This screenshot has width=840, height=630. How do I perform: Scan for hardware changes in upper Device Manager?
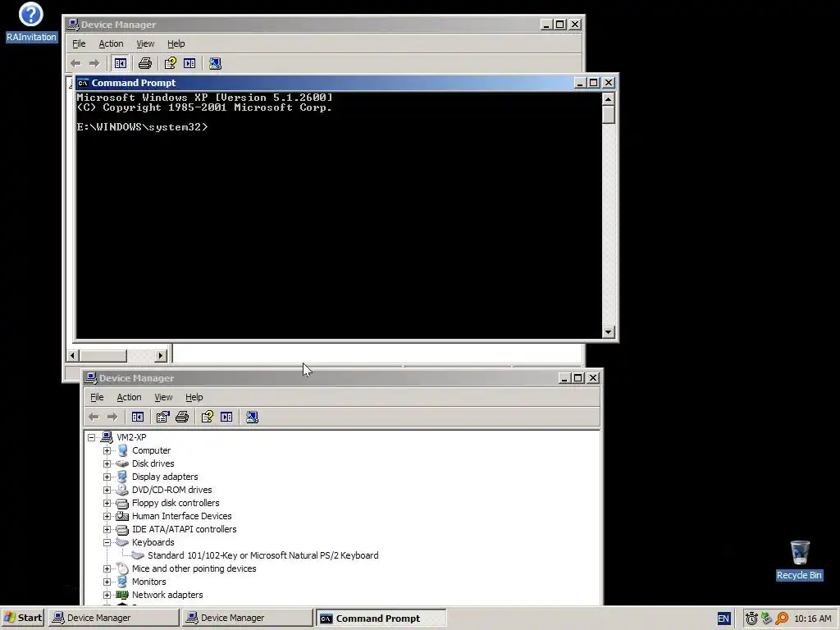(x=216, y=63)
